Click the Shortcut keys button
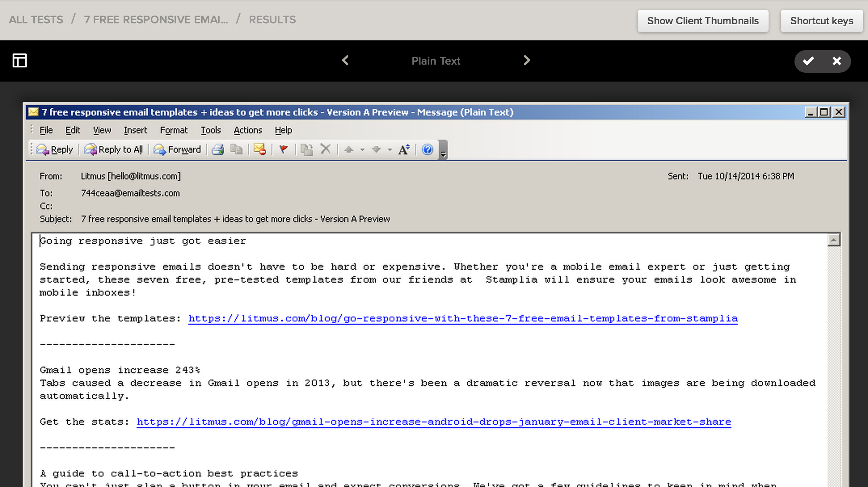This screenshot has height=487, width=868. coord(822,21)
